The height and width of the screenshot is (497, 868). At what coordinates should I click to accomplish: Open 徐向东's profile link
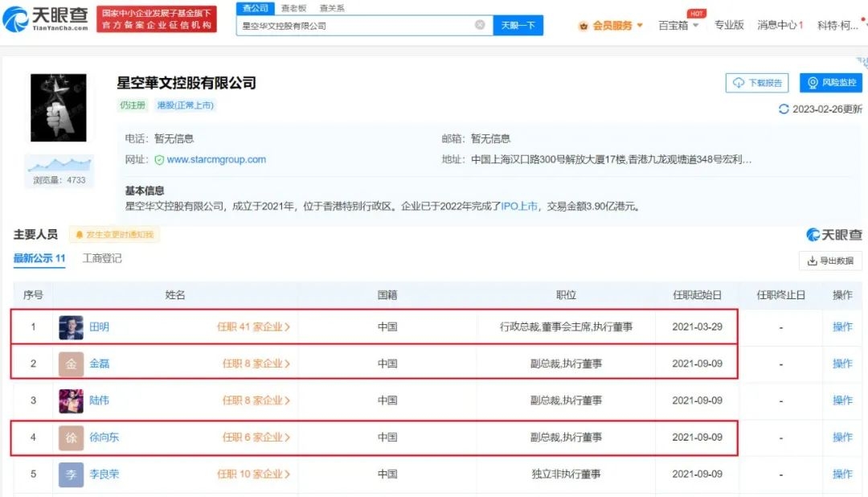click(x=104, y=437)
